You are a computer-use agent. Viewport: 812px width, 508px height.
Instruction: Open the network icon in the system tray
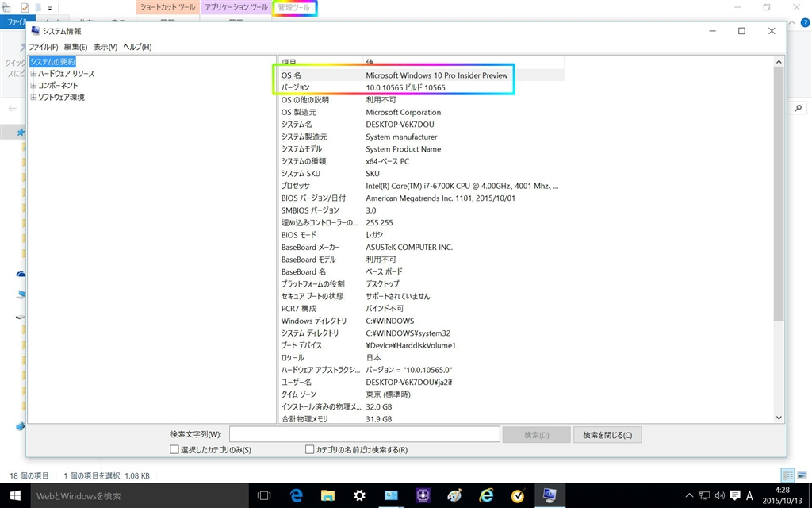(x=705, y=495)
